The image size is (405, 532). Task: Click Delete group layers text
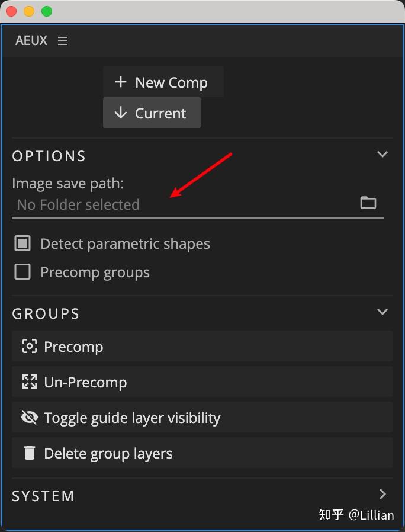pos(108,454)
